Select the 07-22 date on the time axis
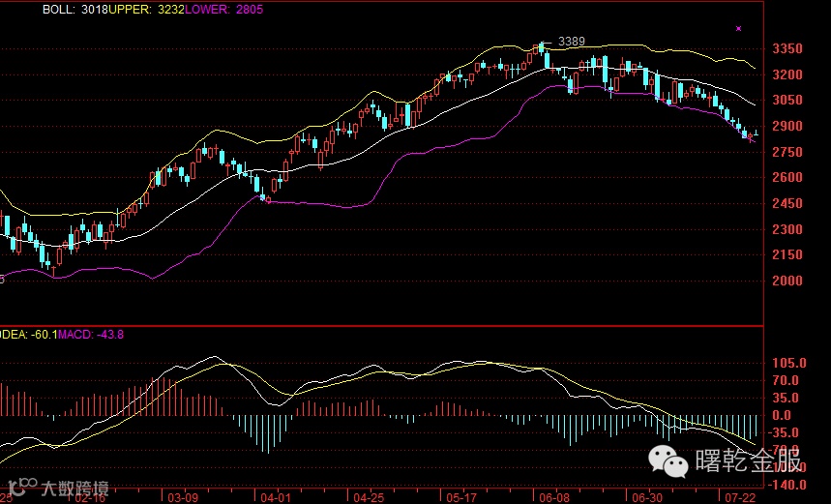Screen dimensions: 831x504 (x=740, y=497)
